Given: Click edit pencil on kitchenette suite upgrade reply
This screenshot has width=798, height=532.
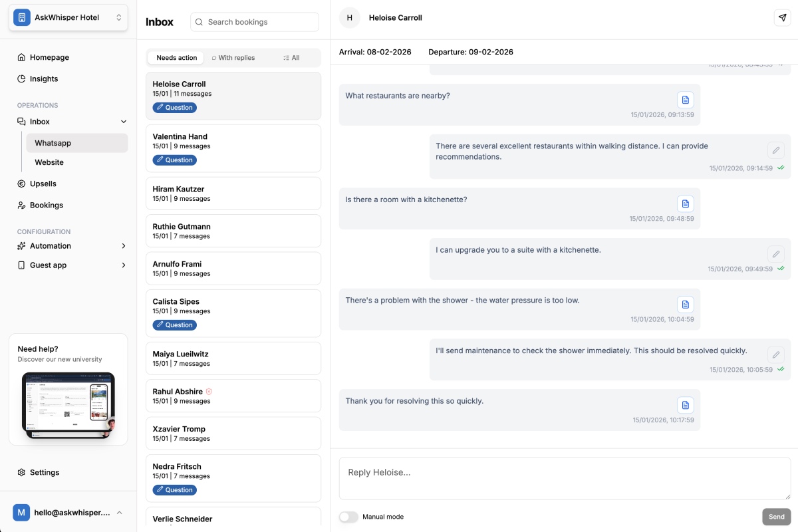Looking at the screenshot, I should (x=775, y=254).
